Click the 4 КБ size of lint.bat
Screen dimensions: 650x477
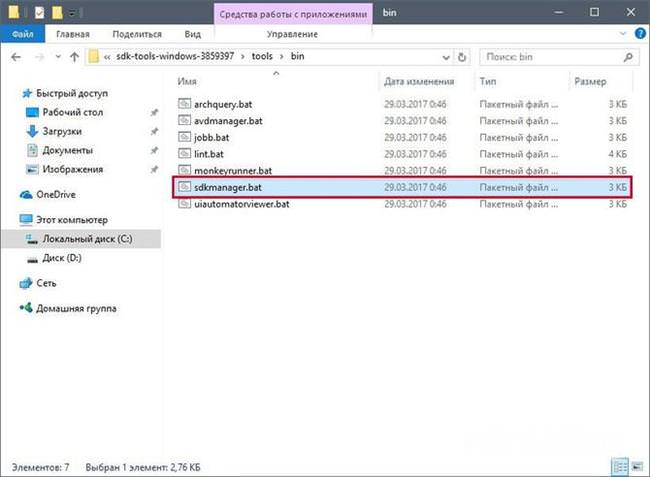[x=618, y=154]
